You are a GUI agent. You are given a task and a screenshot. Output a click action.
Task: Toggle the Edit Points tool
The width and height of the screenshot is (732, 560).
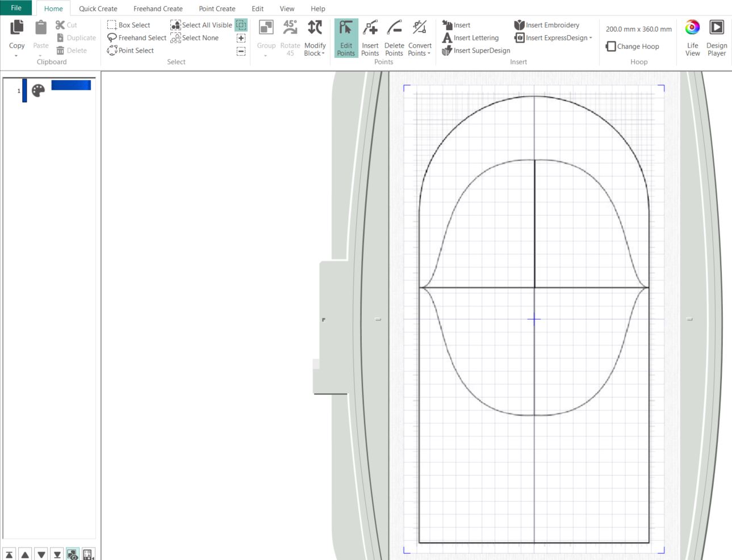[x=346, y=38]
